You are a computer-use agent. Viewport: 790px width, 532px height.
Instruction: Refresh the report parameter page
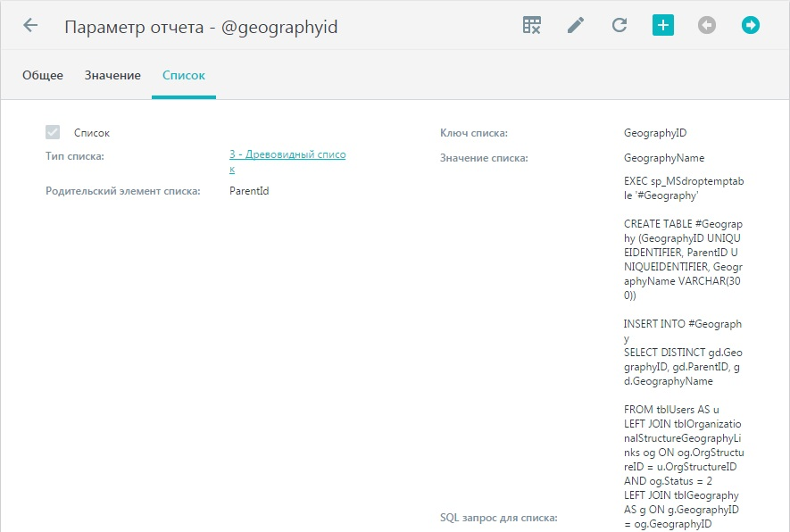pos(620,25)
